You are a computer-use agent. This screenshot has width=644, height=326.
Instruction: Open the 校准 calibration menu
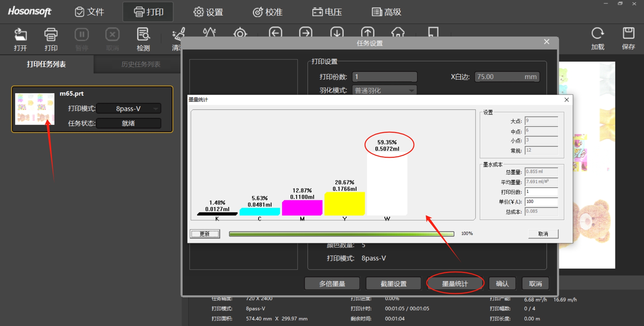tap(268, 12)
